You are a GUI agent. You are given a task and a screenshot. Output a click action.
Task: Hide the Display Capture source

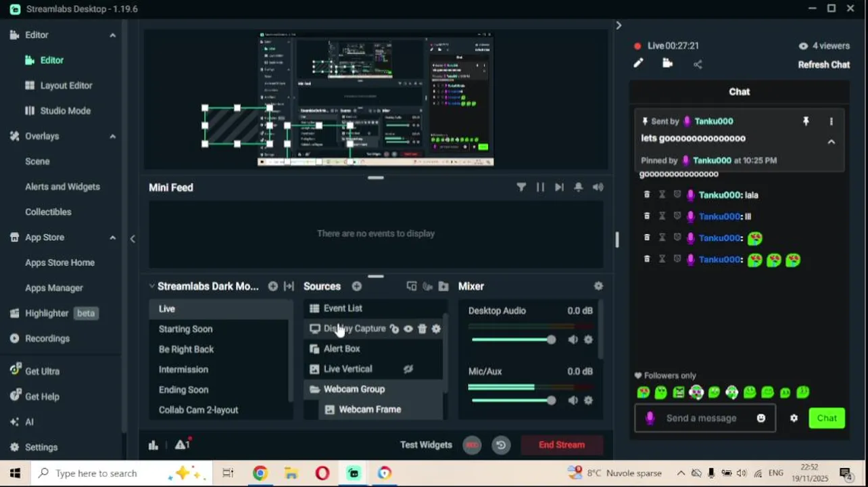(408, 329)
